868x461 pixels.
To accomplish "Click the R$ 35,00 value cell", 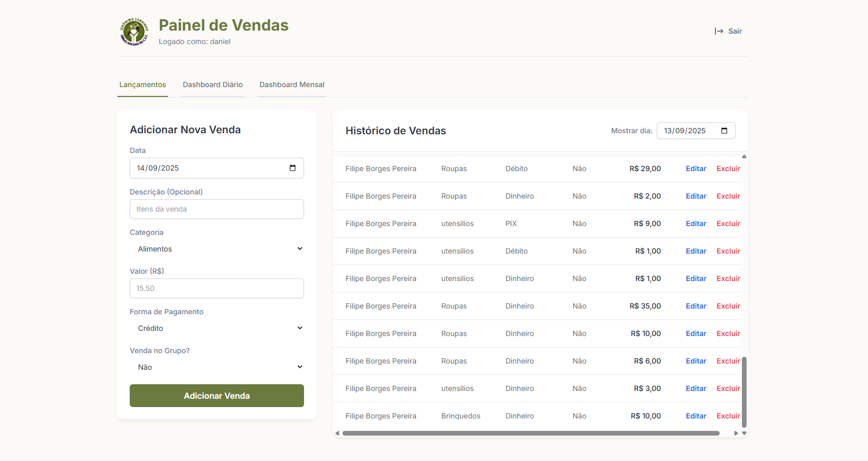I will tap(645, 306).
